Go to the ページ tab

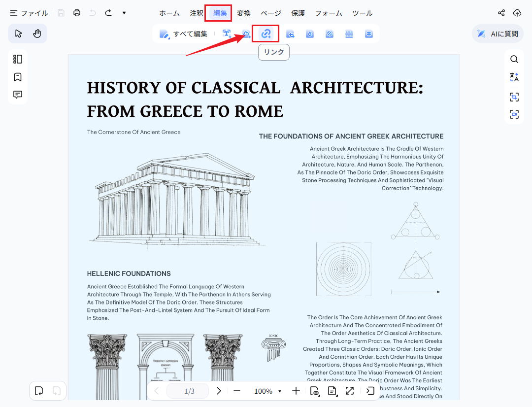[x=271, y=13]
